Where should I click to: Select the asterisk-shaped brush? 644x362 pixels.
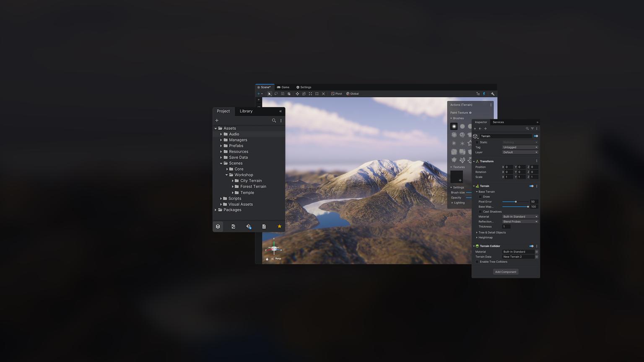[x=462, y=143]
